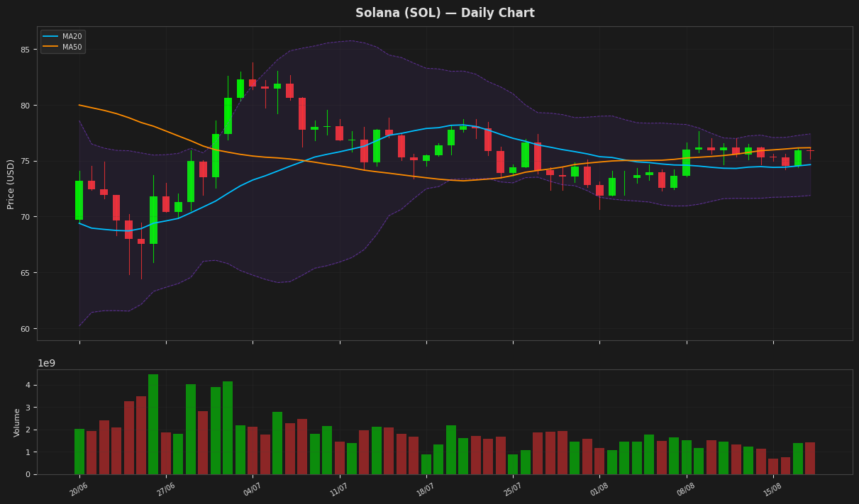Click the 80 price axis tick label
Viewport: 859px width, 504px height.
coord(25,106)
